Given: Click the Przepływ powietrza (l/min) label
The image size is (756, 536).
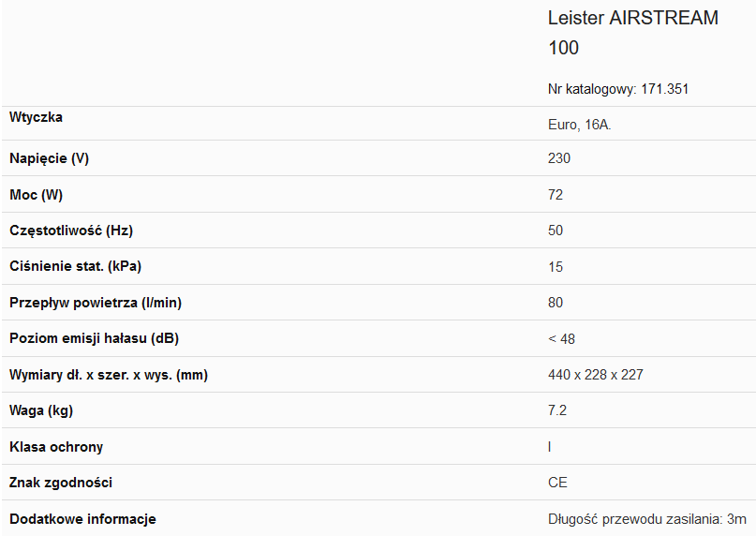Looking at the screenshot, I should click(x=96, y=303).
